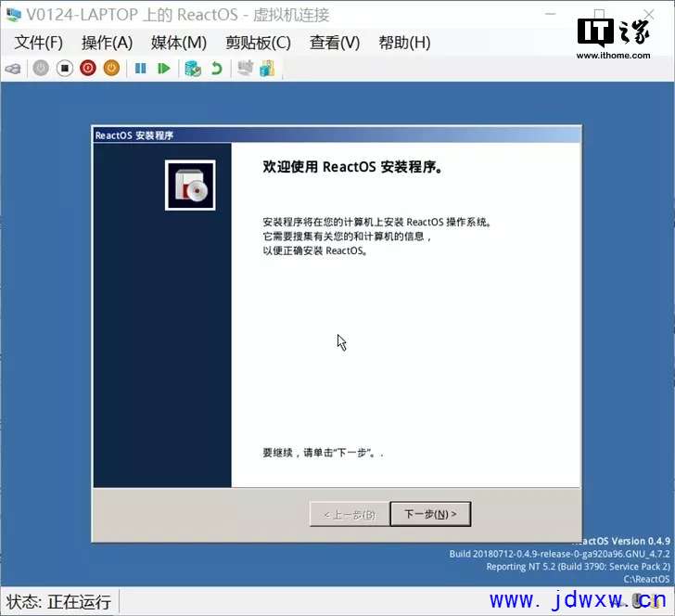
Task: Click the enhanced session toolbar icon
Action: click(x=246, y=69)
